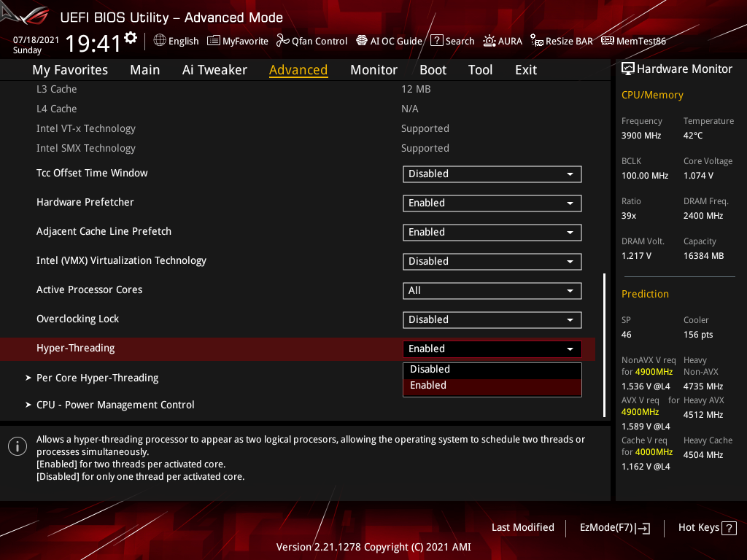Keep Hyper-Threading set to Enabled
This screenshot has height=560, width=747.
tap(492, 385)
